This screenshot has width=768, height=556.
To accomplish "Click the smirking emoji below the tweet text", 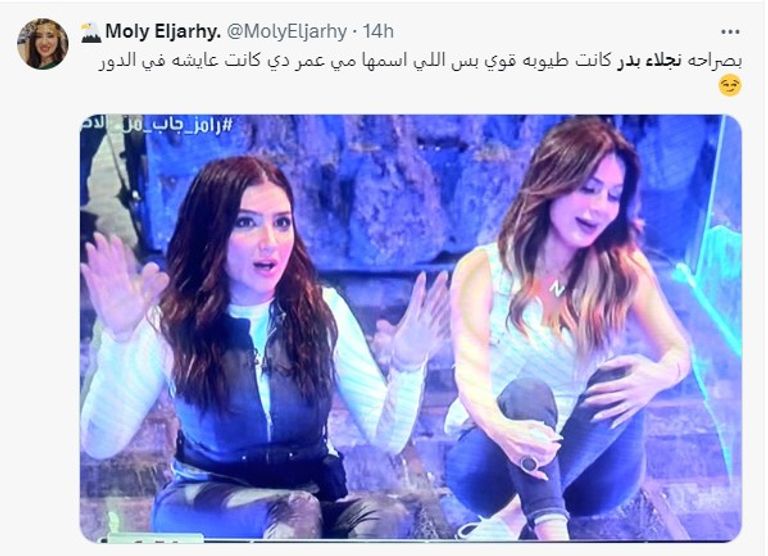I will tap(730, 86).
